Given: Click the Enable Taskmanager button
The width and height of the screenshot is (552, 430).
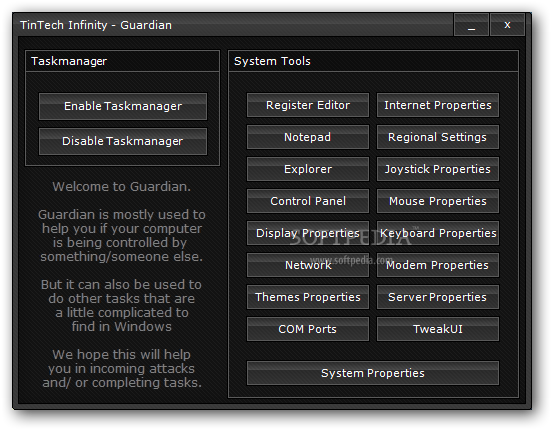Looking at the screenshot, I should click(x=123, y=106).
